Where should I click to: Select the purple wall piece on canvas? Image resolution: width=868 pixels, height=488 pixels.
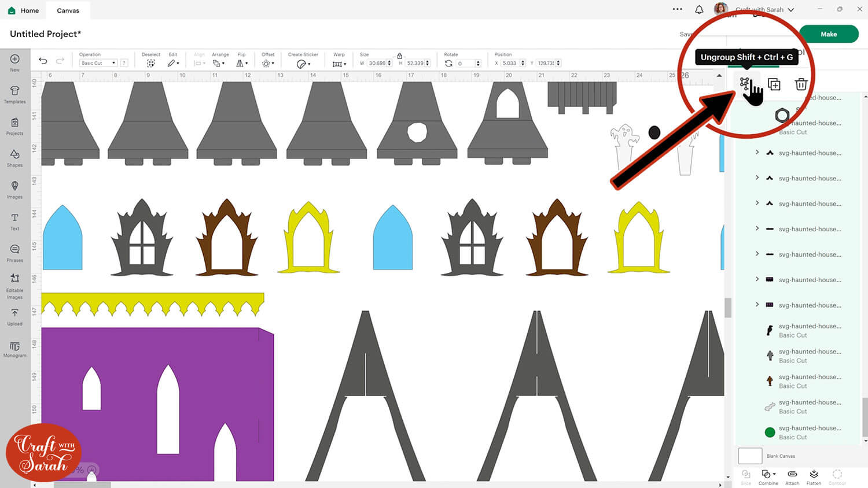click(x=157, y=404)
